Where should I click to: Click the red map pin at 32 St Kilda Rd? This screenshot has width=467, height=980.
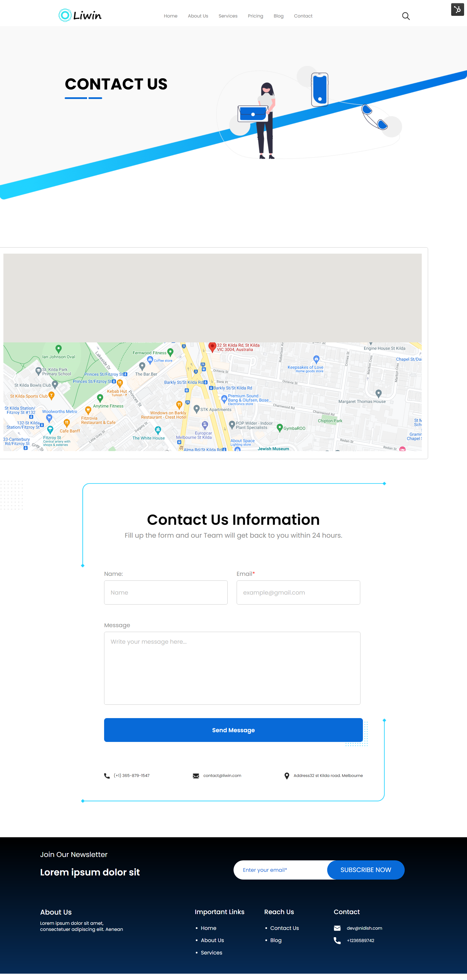(x=212, y=347)
